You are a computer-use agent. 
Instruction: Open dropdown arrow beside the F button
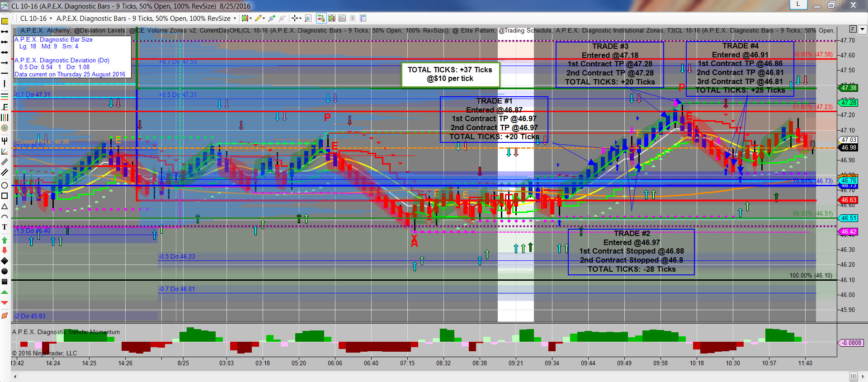pos(862,29)
